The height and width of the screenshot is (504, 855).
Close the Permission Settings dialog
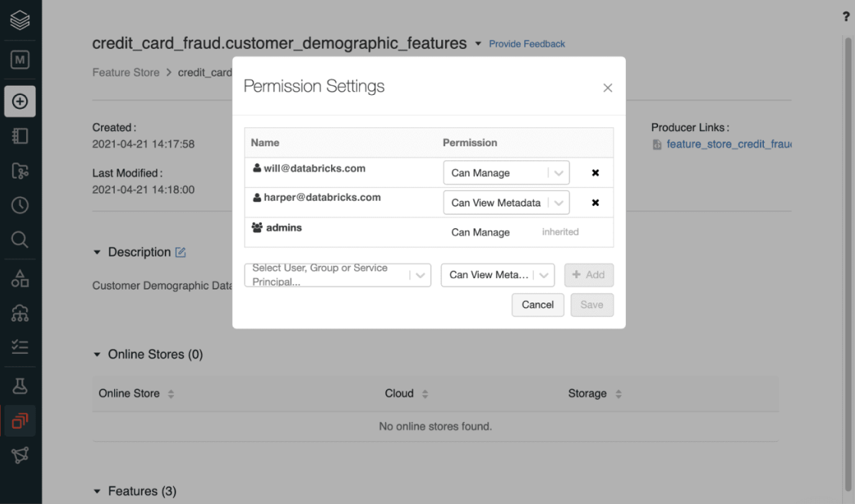[x=608, y=88]
